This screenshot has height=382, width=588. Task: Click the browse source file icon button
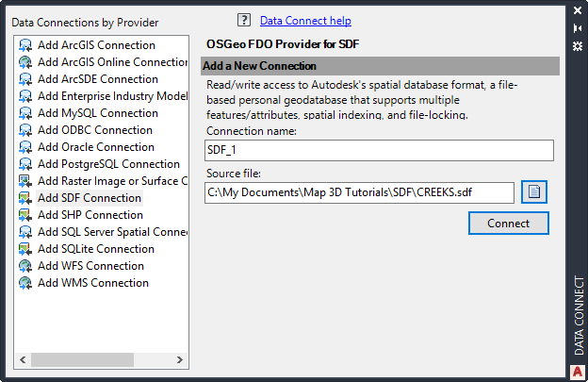tap(534, 191)
